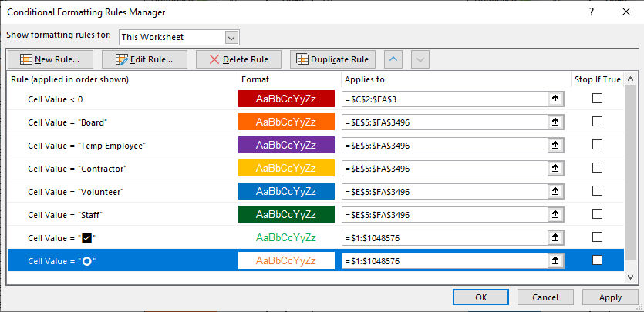
Task: Open the Show formatting rules for dropdown
Action: [231, 37]
